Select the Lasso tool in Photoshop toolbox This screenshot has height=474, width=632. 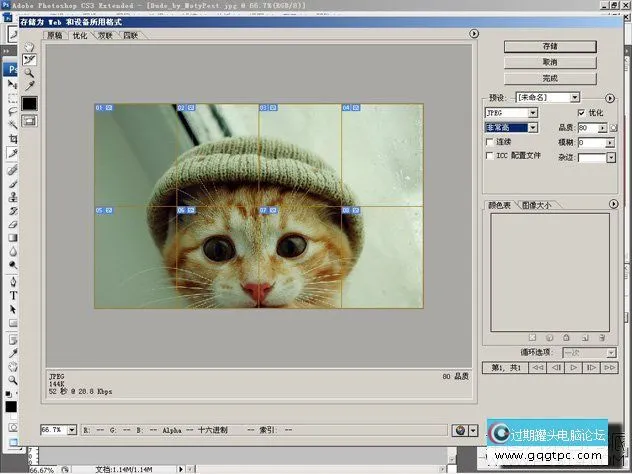(x=12, y=112)
